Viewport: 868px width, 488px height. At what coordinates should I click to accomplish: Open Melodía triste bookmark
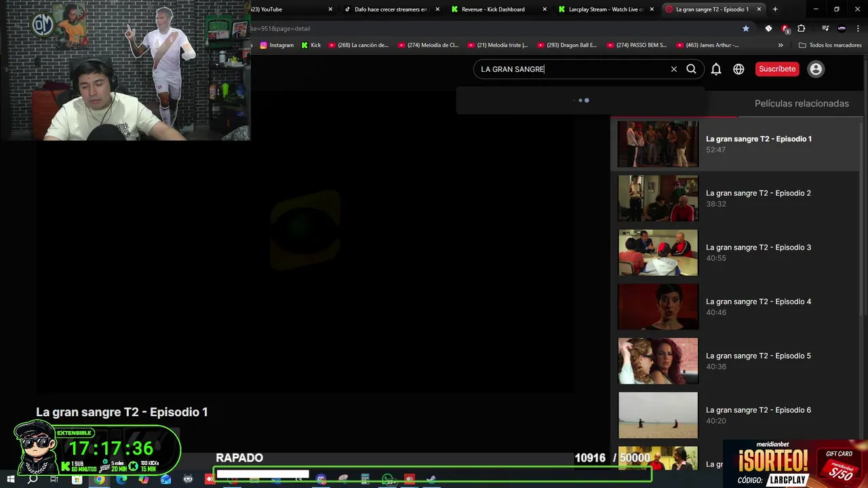pos(498,45)
